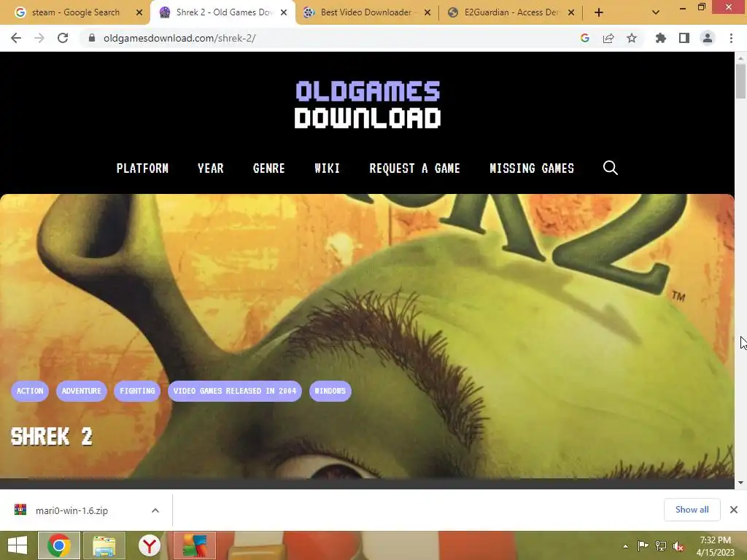Image resolution: width=747 pixels, height=560 pixels.
Task: Open Request a Game page
Action: click(414, 168)
